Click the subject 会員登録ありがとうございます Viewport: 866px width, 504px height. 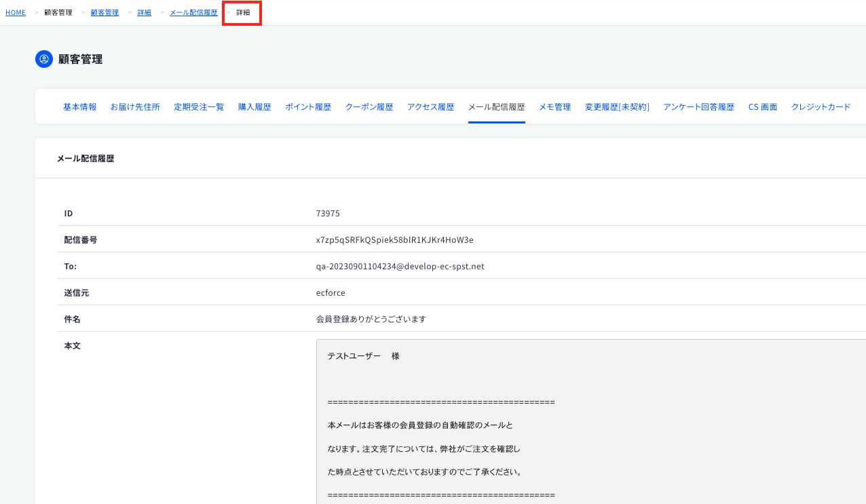371,319
